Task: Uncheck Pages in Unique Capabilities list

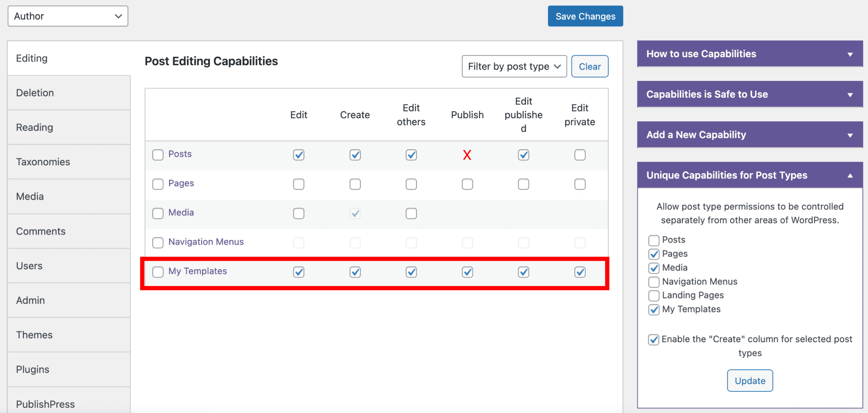Action: pyautogui.click(x=654, y=254)
